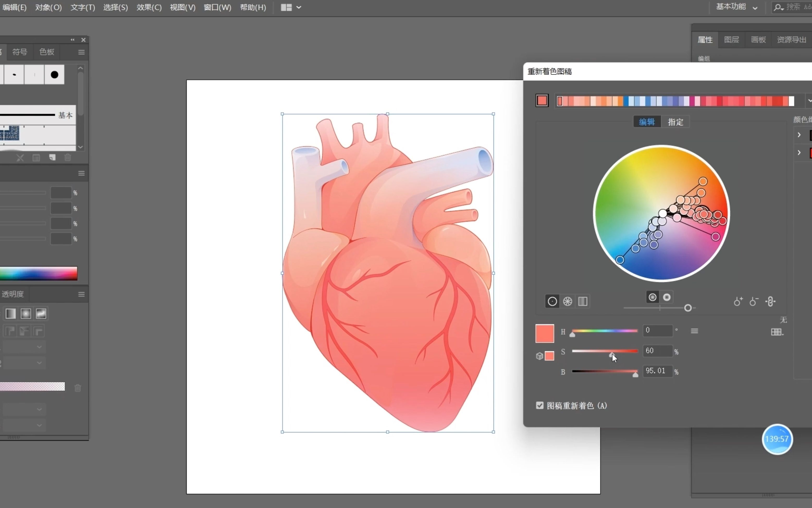Switch to 指定 tab in recolor panel
The width and height of the screenshot is (812, 508).
[676, 122]
